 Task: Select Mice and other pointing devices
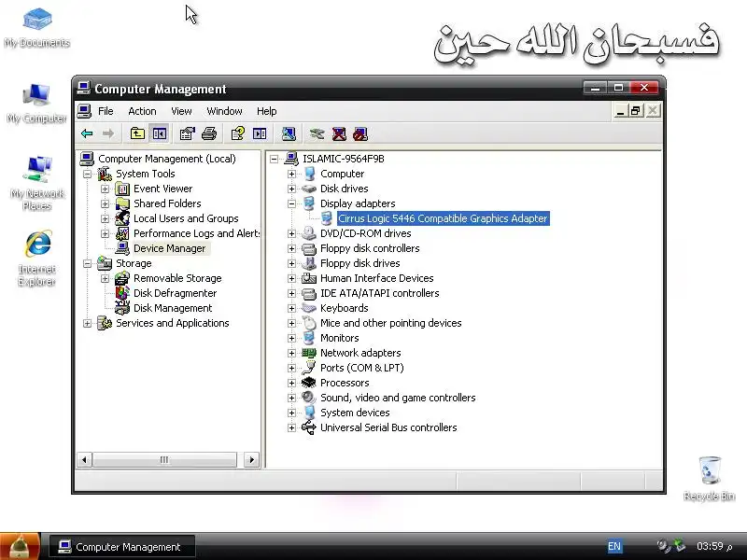(390, 323)
